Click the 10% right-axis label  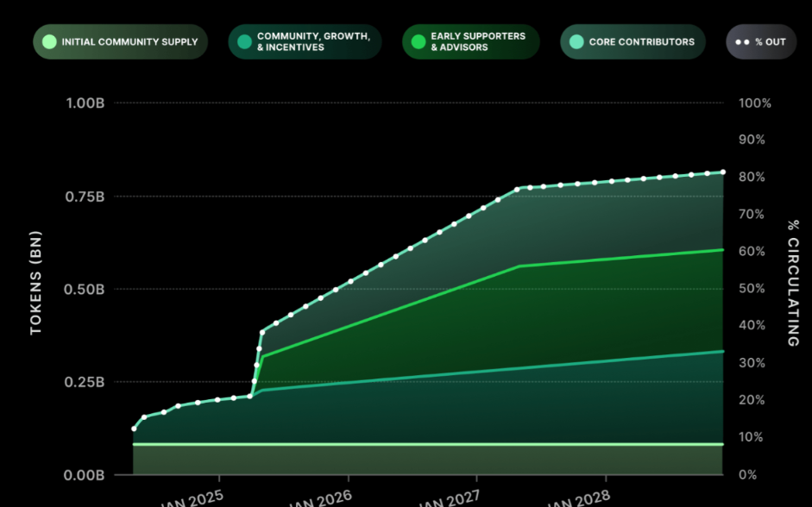752,437
